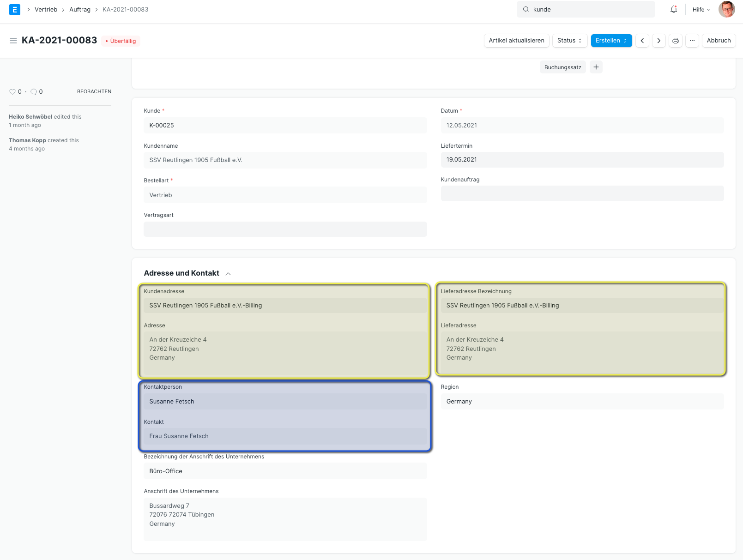
Task: Print this sales order
Action: pos(676,41)
